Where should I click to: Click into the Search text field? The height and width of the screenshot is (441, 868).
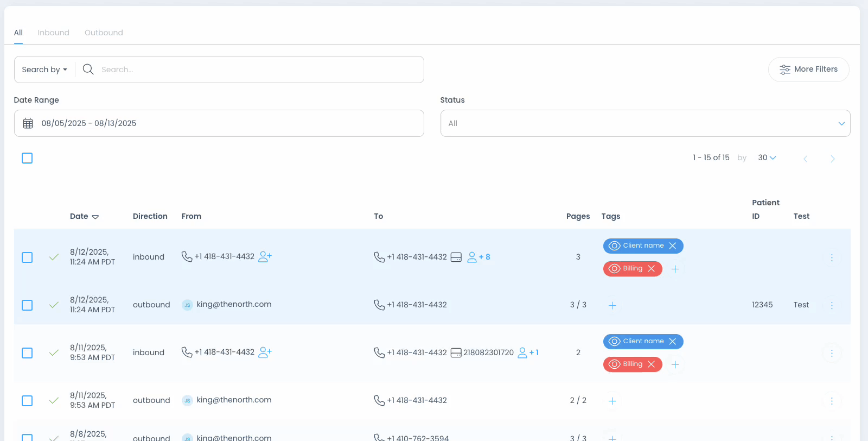click(x=255, y=70)
